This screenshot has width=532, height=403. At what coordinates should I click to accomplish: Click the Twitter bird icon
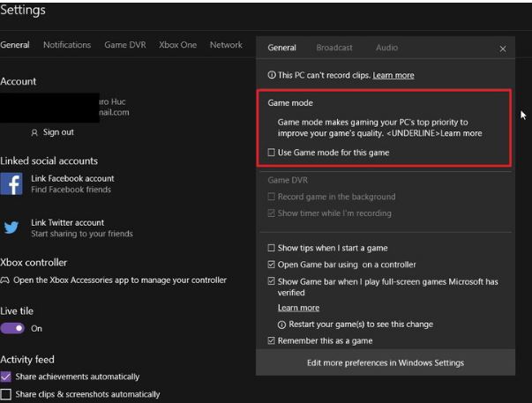coord(11,228)
